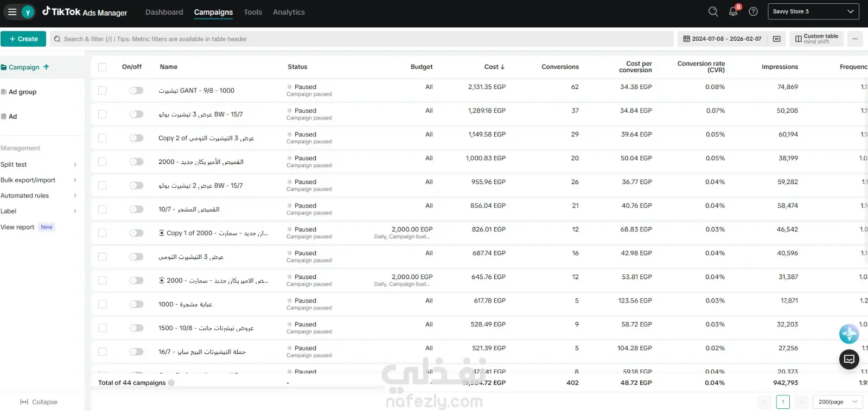
Task: Switch to the Analytics tab
Action: coord(289,12)
